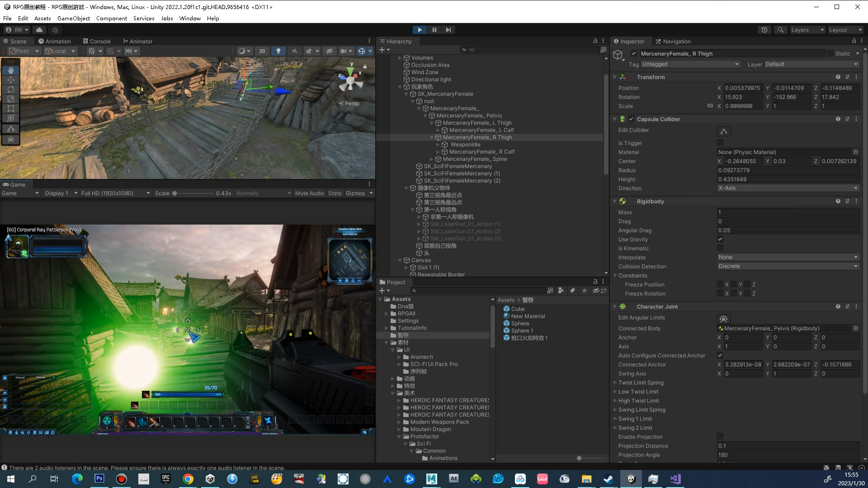Switch to the Console tab
Screen dimensions: 868x488
[x=96, y=41]
